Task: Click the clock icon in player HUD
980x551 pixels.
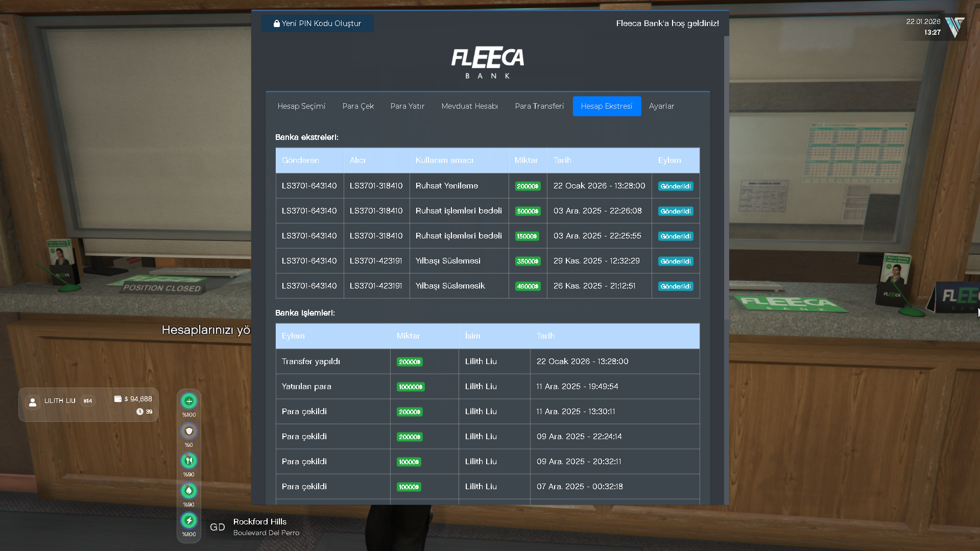Action: click(139, 412)
